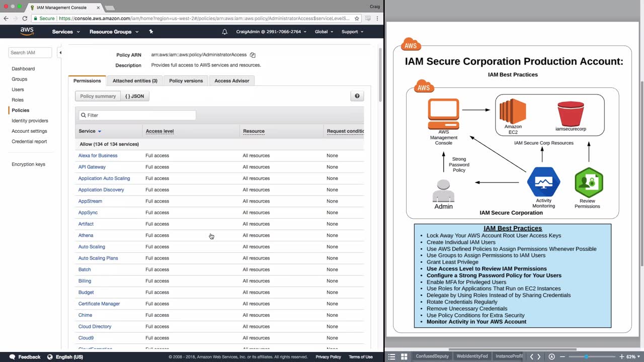644x362 pixels.
Task: Open the Attached entities (3) tab
Action: (135, 80)
